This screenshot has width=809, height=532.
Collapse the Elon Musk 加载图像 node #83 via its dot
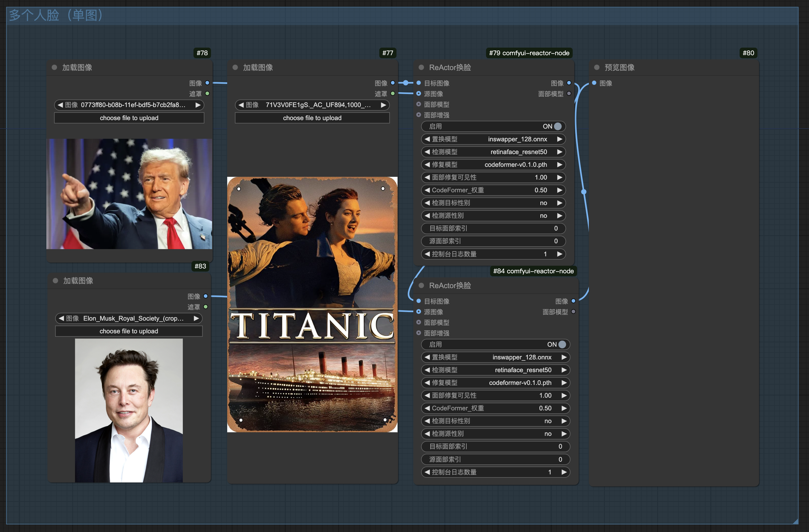[55, 281]
